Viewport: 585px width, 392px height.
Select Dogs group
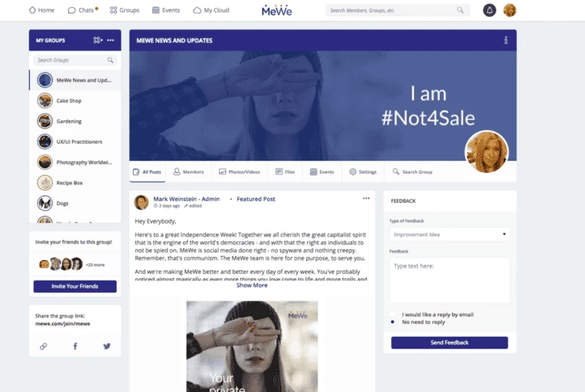(75, 203)
